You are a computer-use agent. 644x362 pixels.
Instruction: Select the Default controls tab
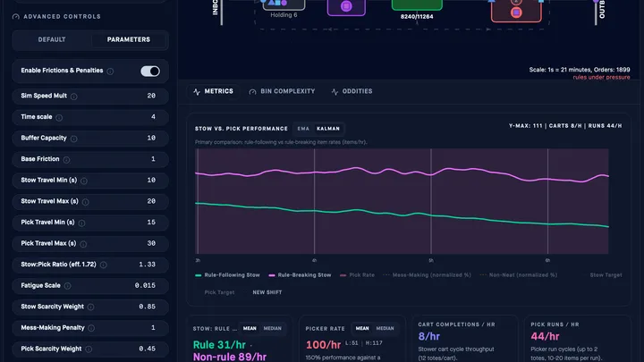(52, 40)
